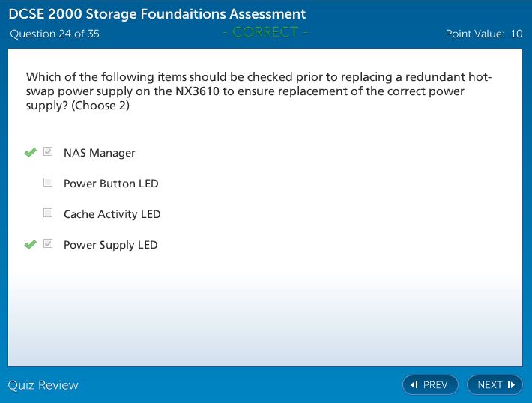Viewport: 532px width, 403px height.
Task: Click the green checkmark beside Power Supply LED
Action: [30, 245]
